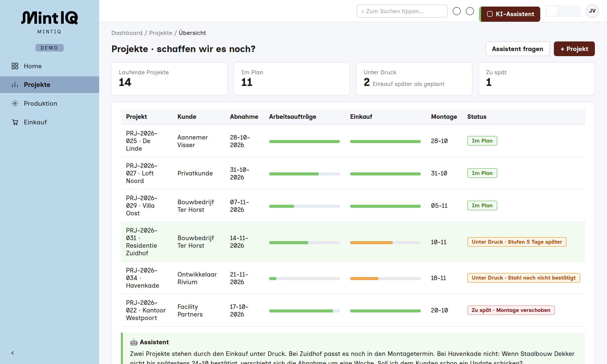The height and width of the screenshot is (364, 607).
Task: Focus the Zum Suchen tippen search field
Action: 402,11
